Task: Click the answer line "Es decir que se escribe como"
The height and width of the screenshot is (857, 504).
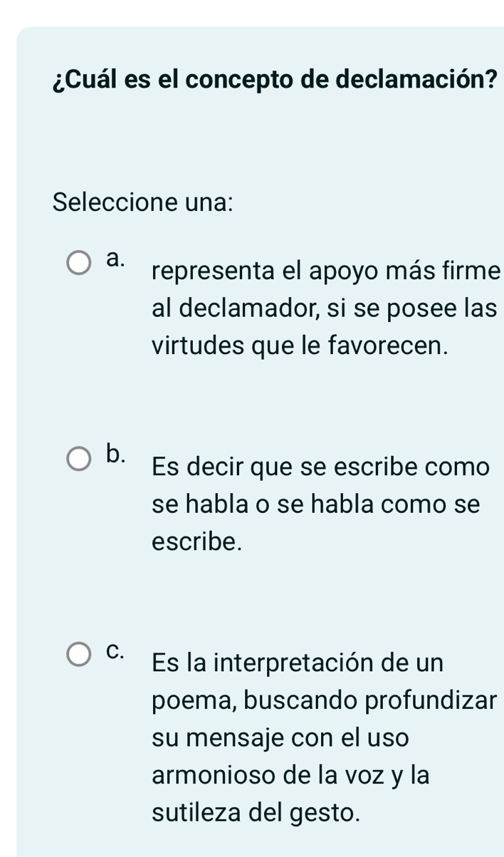Action: (x=320, y=467)
